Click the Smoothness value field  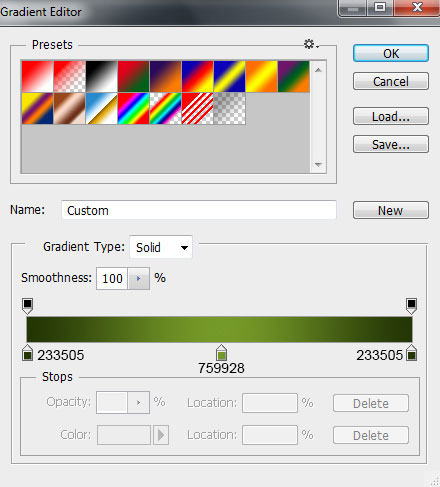(112, 278)
